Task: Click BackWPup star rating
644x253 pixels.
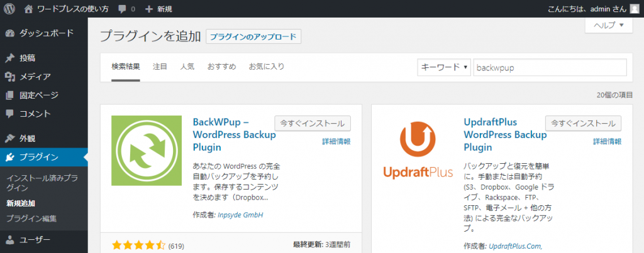Action: pos(138,245)
